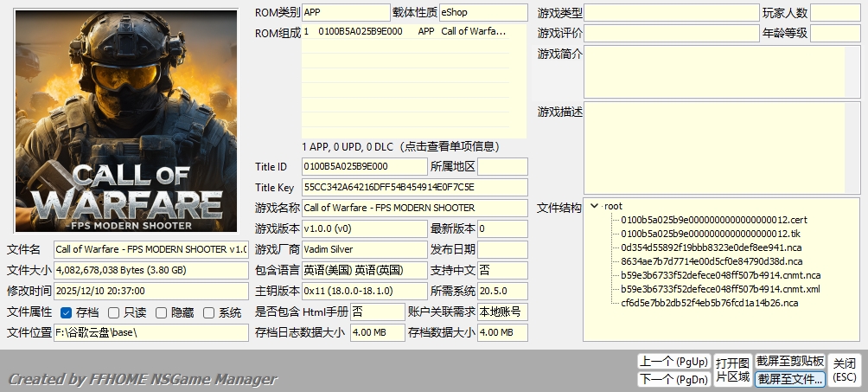The height and width of the screenshot is (392, 868).
Task: Click the Title ID field
Action: tap(364, 166)
